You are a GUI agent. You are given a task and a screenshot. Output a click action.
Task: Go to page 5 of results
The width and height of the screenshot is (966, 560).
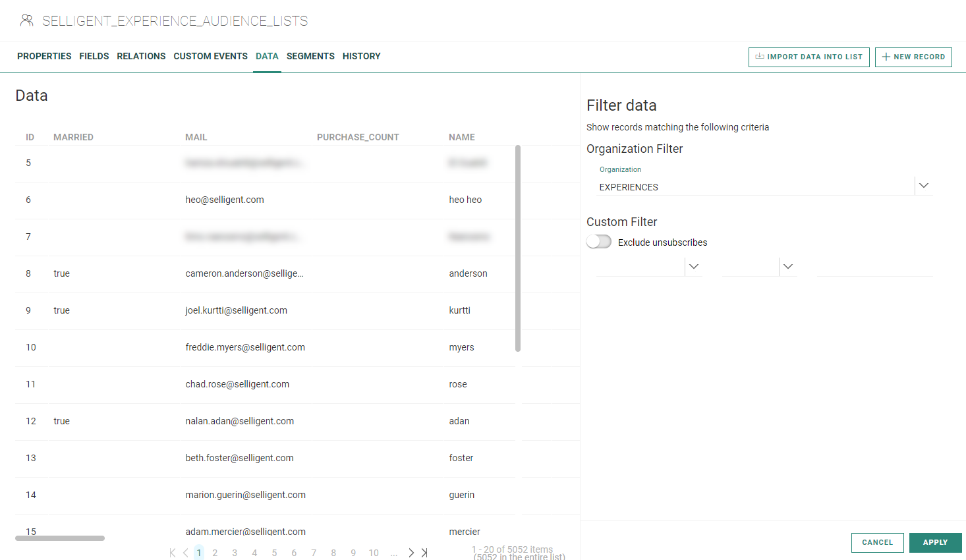point(274,553)
